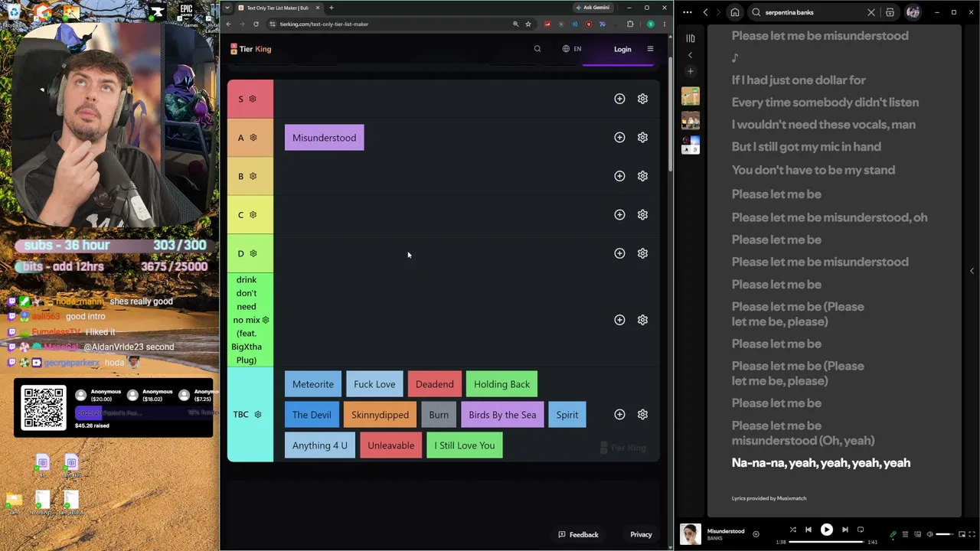The image size is (980, 551).
Task: Open Connect to a device in Spotify
Action: point(918,534)
